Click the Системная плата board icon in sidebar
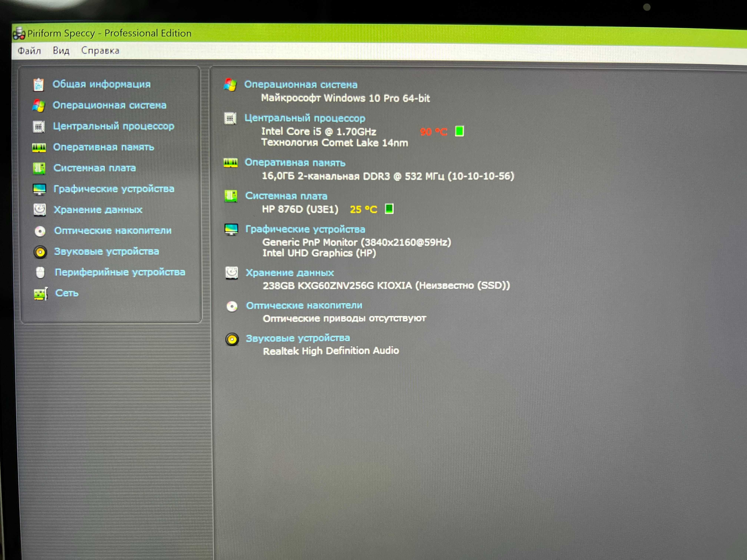The image size is (747, 560). click(39, 168)
